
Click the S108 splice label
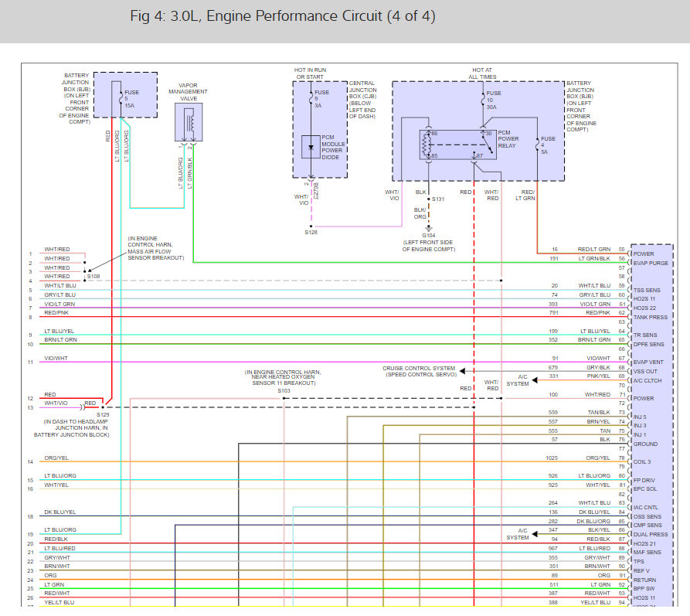coord(93,276)
